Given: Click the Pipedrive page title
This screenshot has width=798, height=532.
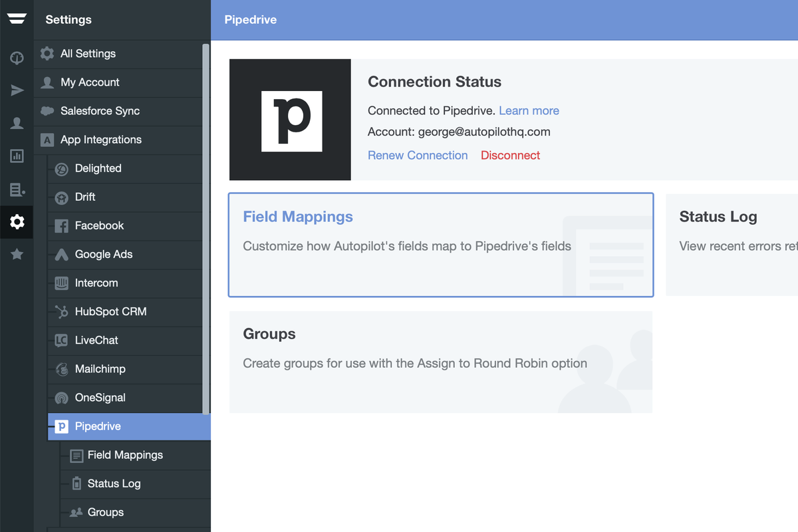Looking at the screenshot, I should click(x=250, y=20).
